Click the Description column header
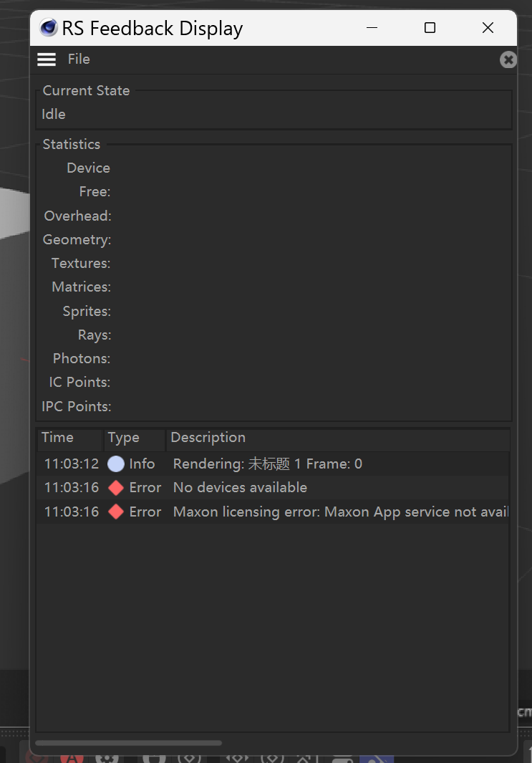This screenshot has width=532, height=763. [208, 438]
